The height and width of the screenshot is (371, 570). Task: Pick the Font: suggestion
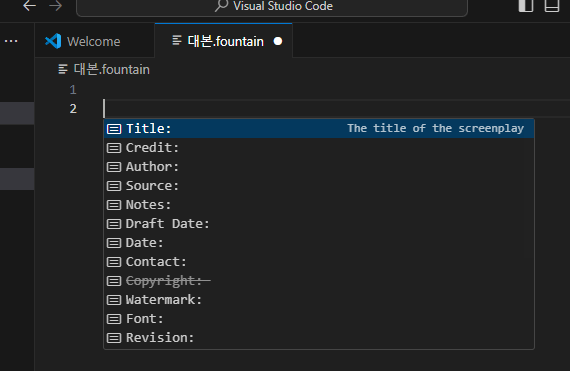319,319
